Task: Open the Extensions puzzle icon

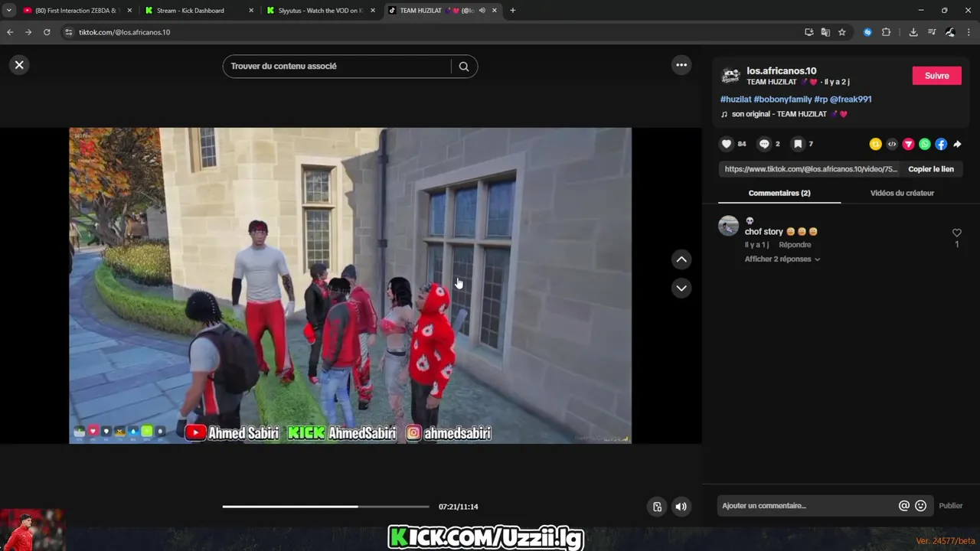Action: [886, 32]
